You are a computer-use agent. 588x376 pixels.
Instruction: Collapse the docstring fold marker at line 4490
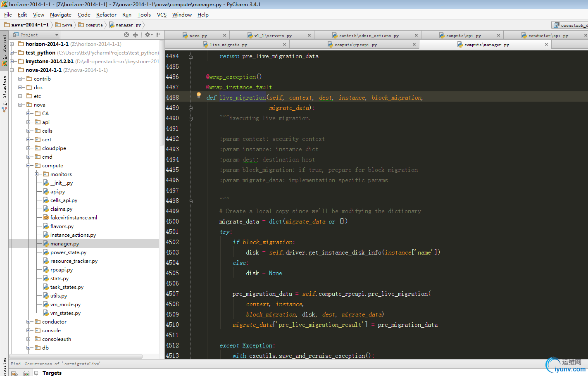click(190, 118)
